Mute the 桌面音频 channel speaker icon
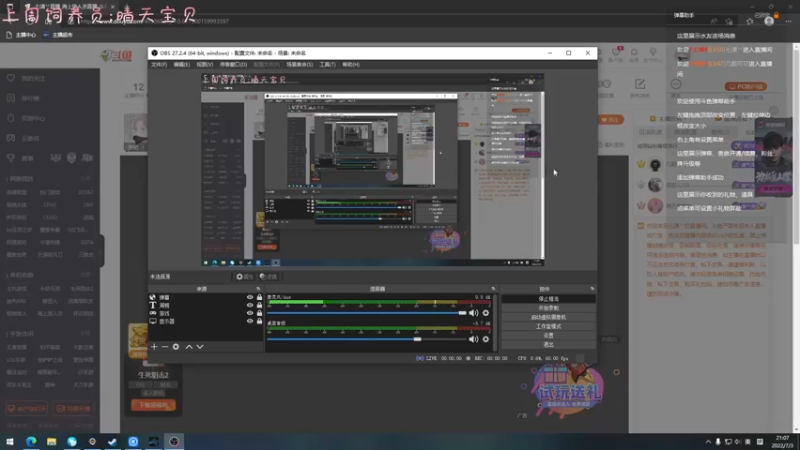Viewport: 800px width, 450px height. click(x=473, y=339)
